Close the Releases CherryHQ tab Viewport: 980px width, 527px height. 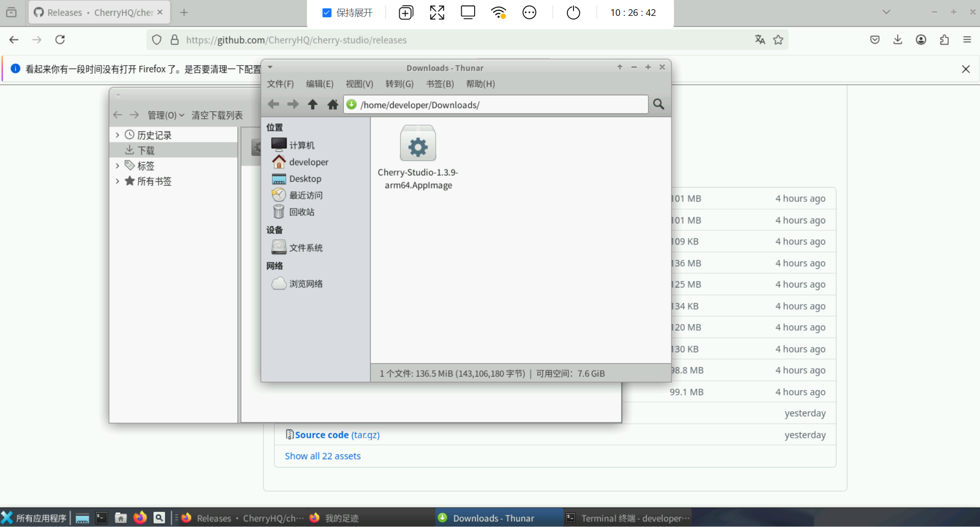[160, 12]
